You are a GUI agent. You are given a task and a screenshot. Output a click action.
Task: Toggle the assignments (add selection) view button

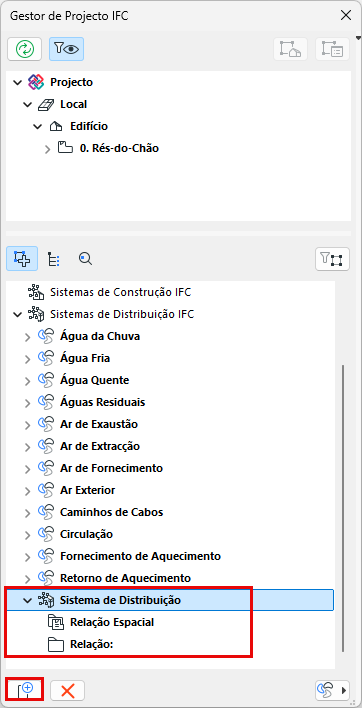22,259
